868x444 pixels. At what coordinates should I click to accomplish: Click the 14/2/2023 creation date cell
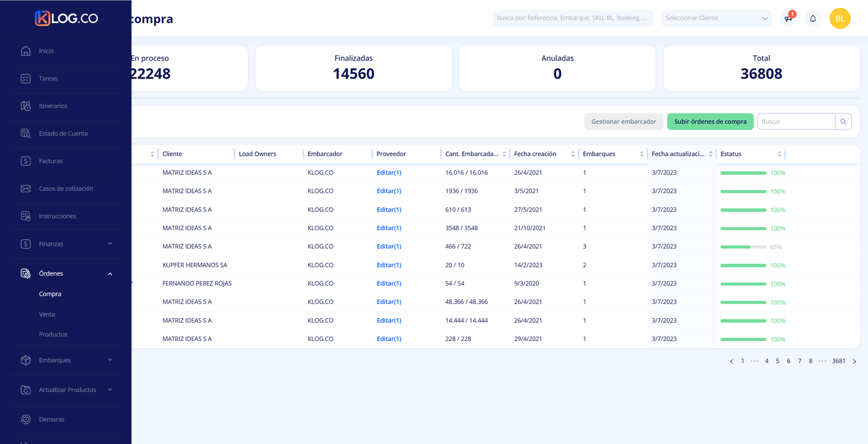tap(528, 265)
